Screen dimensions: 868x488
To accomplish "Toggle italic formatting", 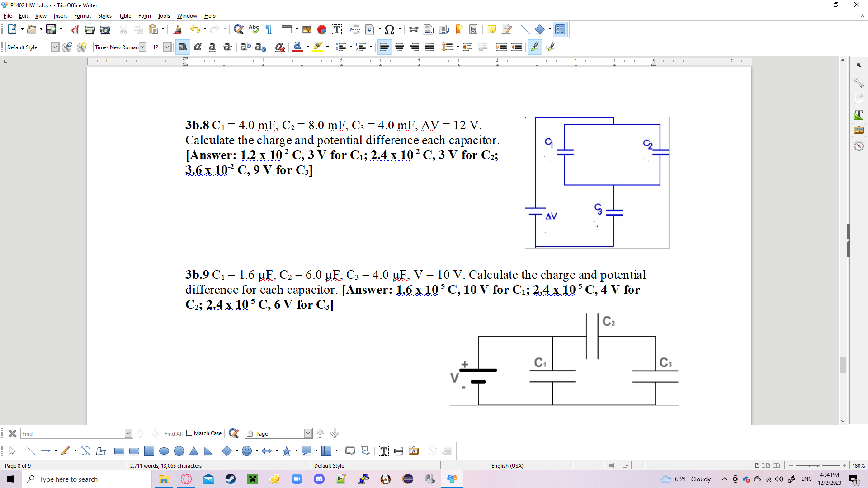I will tap(197, 47).
